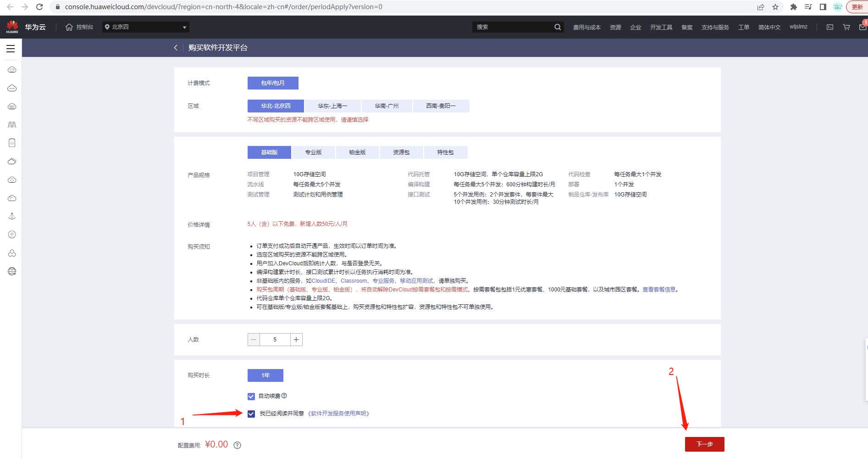This screenshot has width=868, height=459.
Task: Open the 简体中文 language menu
Action: [x=769, y=27]
